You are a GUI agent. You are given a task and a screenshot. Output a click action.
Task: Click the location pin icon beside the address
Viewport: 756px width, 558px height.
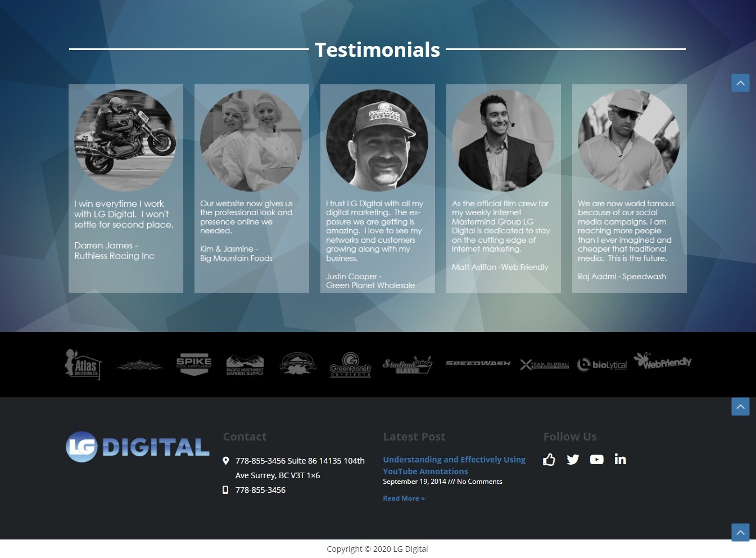(x=226, y=460)
